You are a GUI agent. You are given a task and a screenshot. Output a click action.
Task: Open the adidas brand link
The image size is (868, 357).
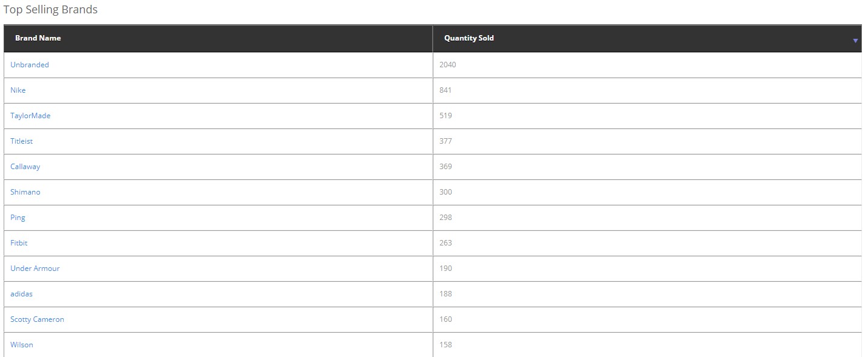click(x=22, y=294)
